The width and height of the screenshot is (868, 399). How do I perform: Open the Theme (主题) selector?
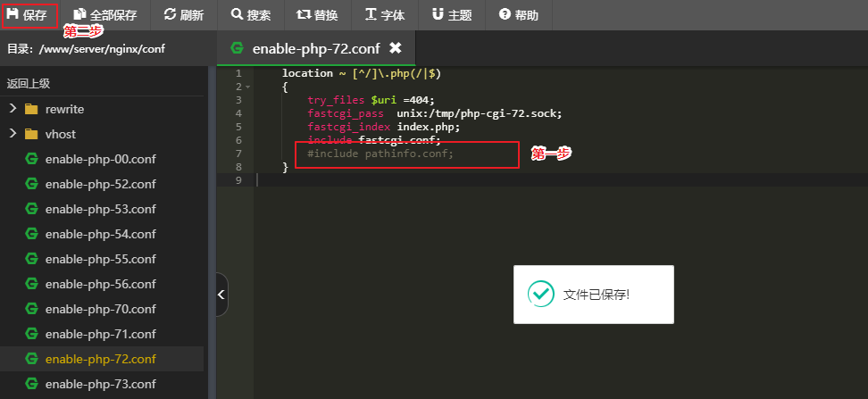[x=452, y=15]
